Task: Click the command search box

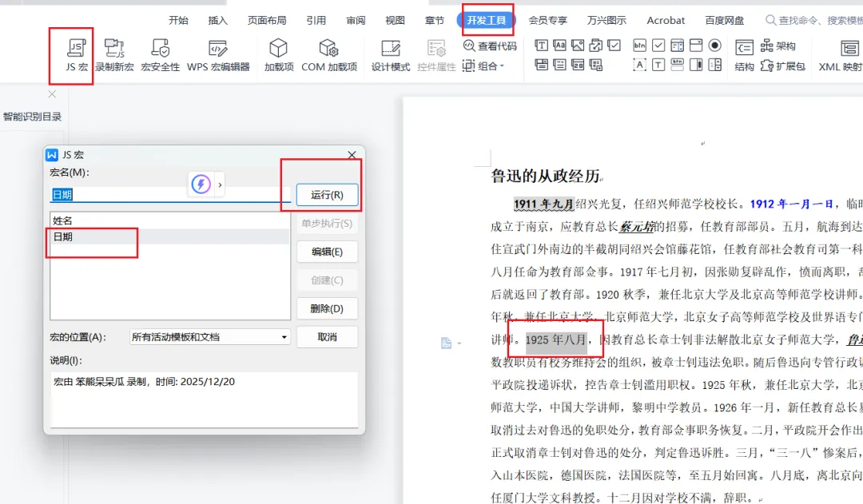Action: (814, 20)
